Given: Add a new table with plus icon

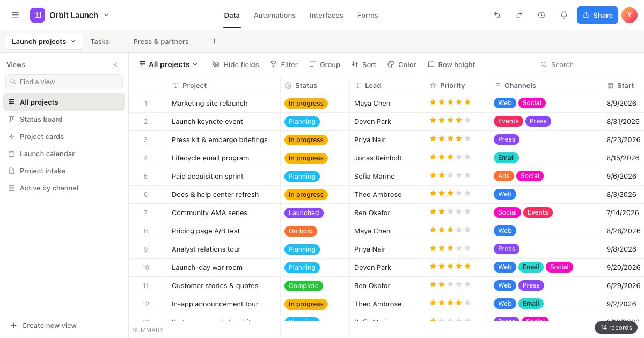Looking at the screenshot, I should [214, 41].
